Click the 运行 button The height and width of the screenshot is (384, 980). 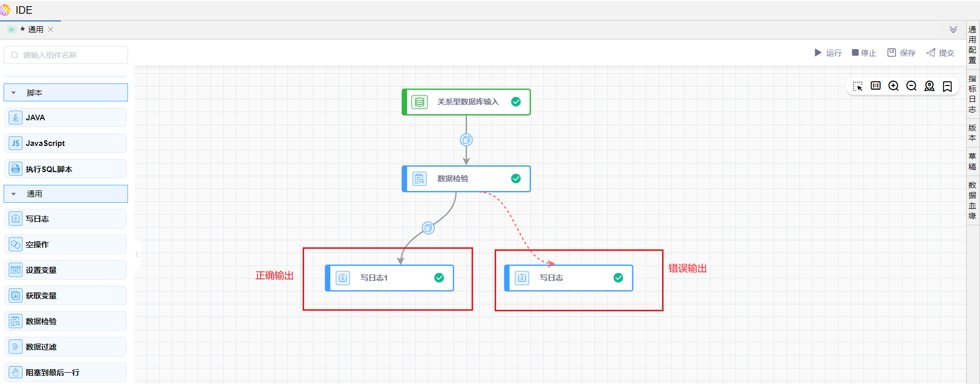pos(828,53)
